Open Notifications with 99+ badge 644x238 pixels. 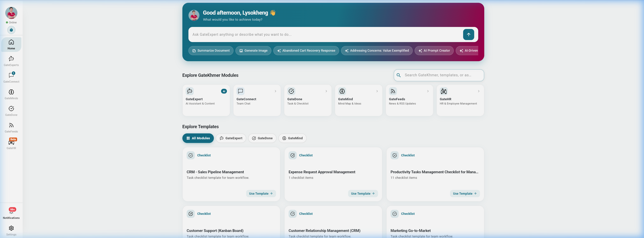click(11, 213)
